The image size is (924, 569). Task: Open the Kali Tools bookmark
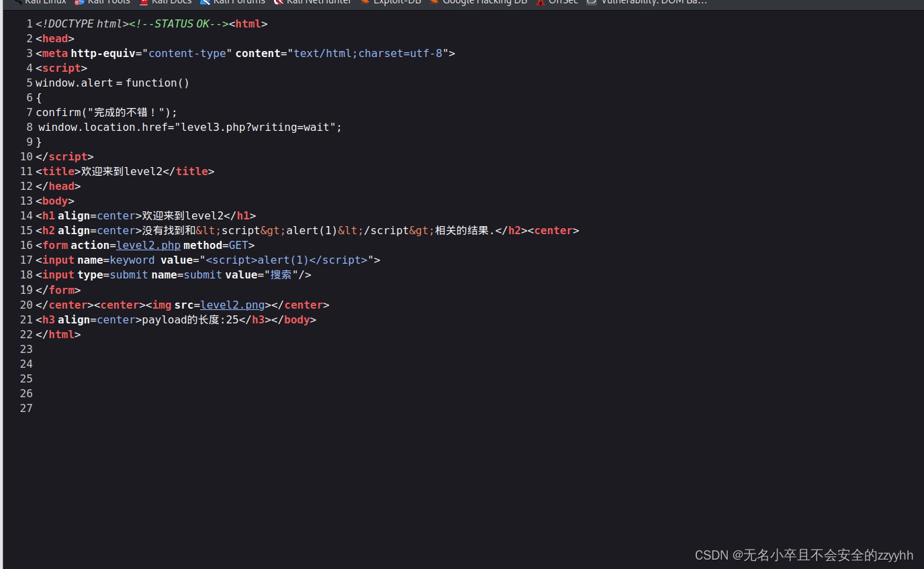[x=102, y=2]
